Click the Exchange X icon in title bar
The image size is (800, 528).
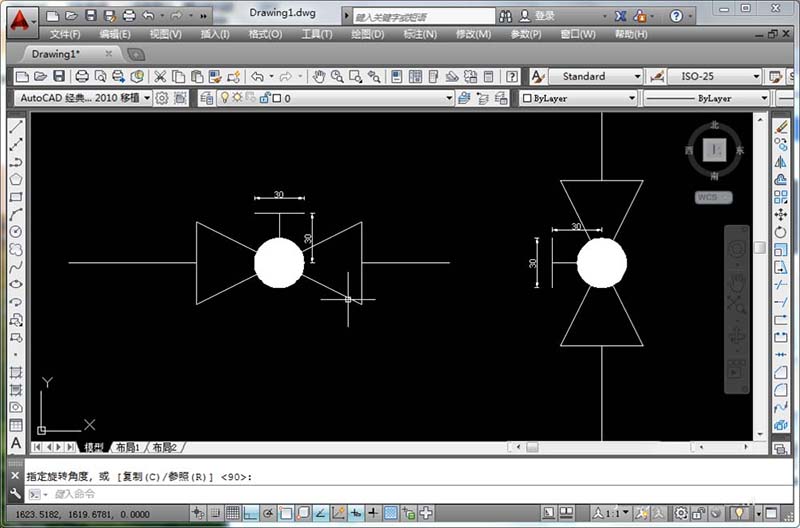(x=620, y=16)
